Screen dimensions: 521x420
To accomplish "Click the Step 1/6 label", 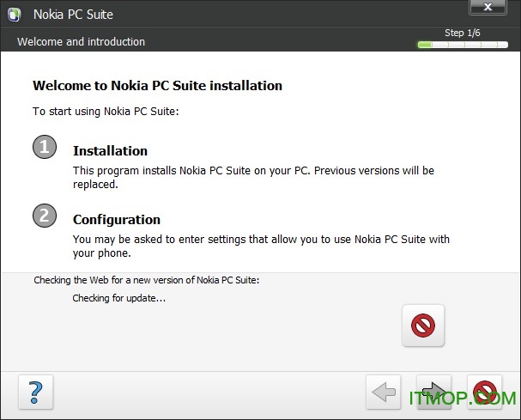I will (462, 33).
